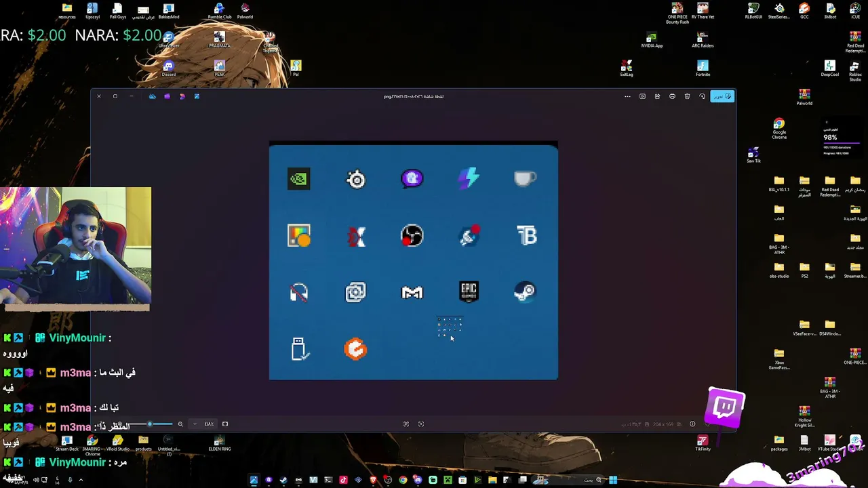
Task: Open the Windows Start button on the taskbar
Action: tap(613, 480)
